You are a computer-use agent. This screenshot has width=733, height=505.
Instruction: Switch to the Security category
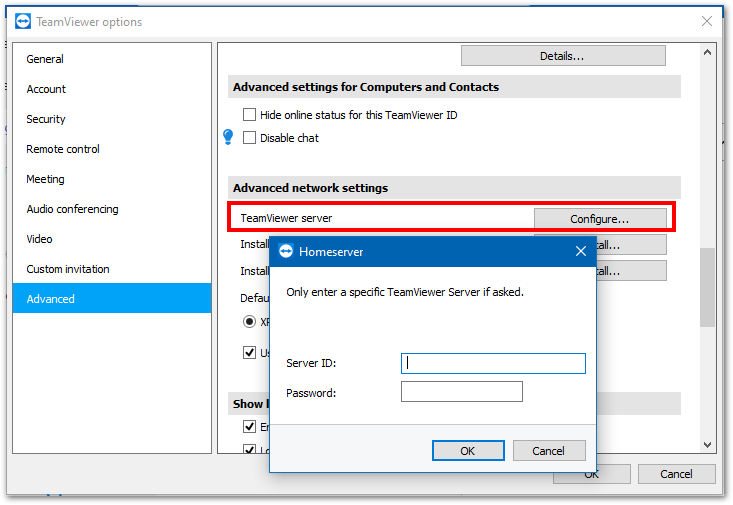click(112, 119)
